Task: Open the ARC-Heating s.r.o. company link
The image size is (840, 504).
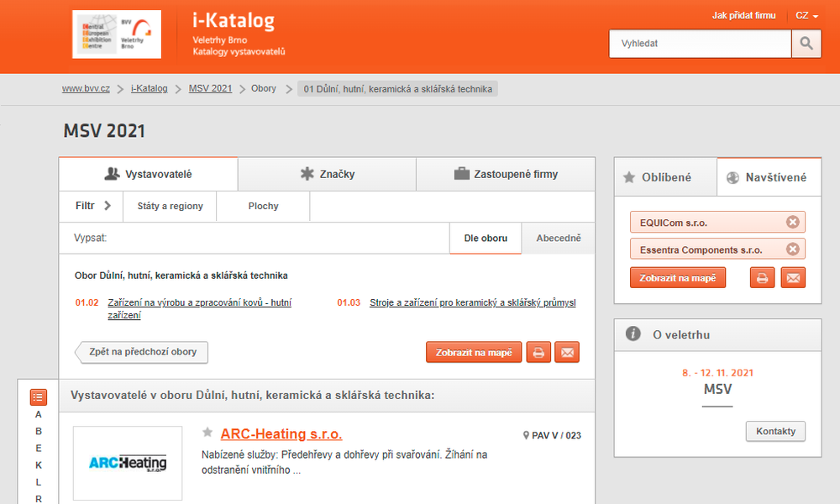Action: click(x=281, y=433)
